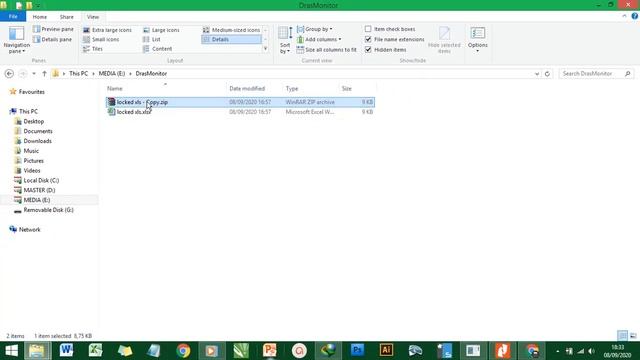Screen dimensions: 640x360
Task: Switch to Extra large icons layout
Action: [107, 30]
